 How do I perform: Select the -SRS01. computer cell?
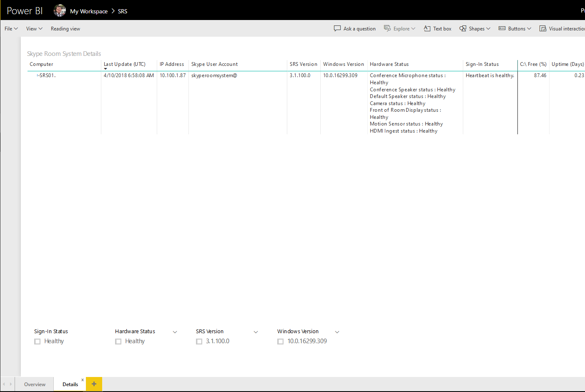pyautogui.click(x=46, y=75)
